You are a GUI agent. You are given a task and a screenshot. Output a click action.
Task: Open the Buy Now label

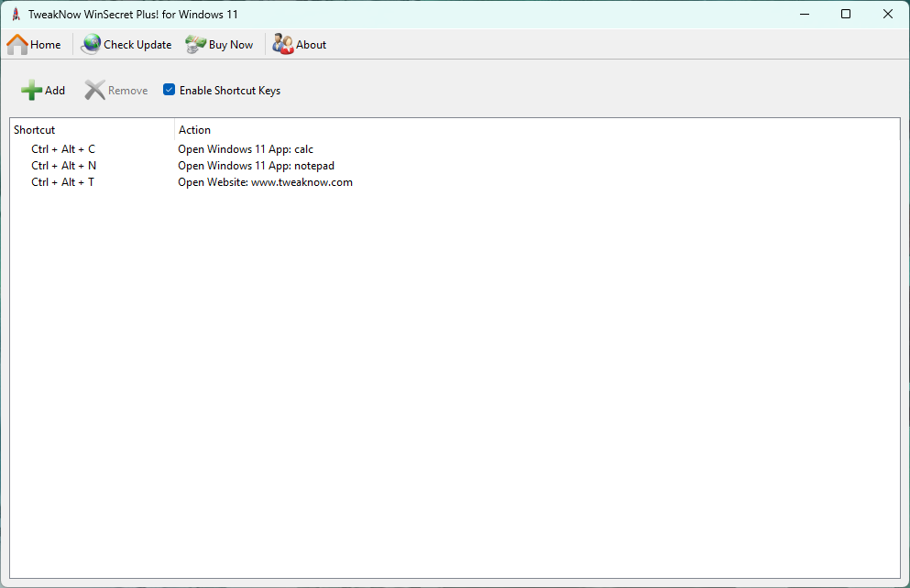coord(231,45)
